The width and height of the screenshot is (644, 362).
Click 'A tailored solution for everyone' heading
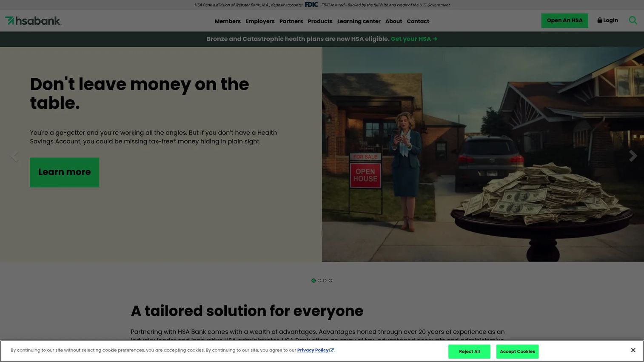click(247, 311)
